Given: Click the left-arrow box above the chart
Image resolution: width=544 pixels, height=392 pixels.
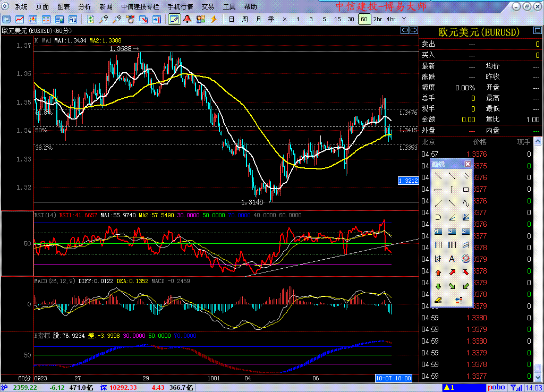Looking at the screenshot, I should tap(404, 31).
